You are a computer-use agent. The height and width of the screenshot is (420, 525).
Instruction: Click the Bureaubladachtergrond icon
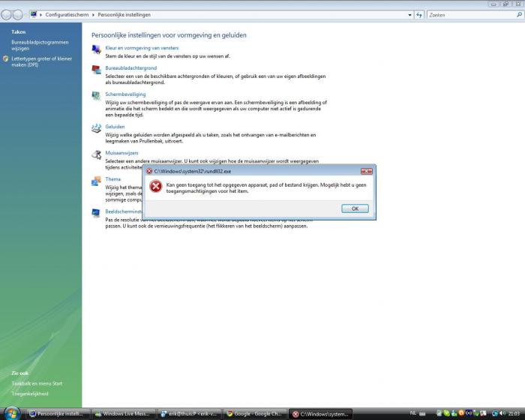point(97,69)
